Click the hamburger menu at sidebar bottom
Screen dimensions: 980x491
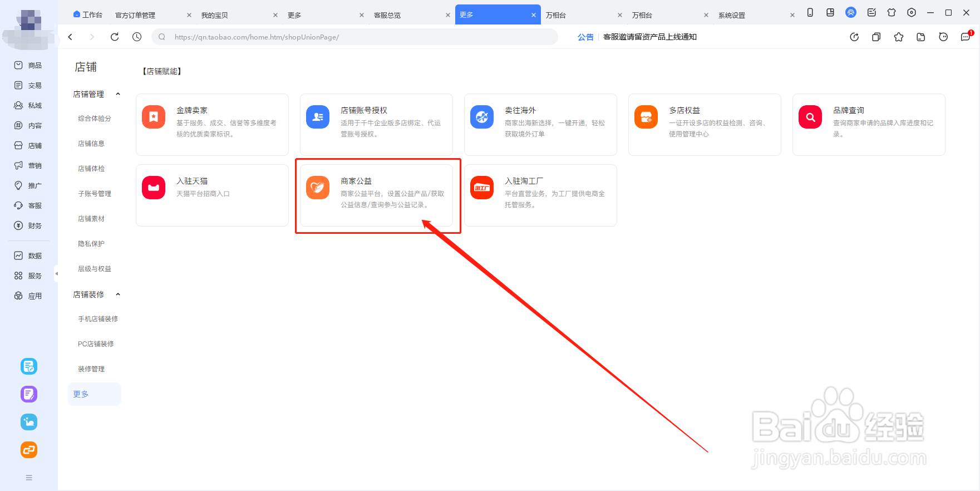tap(29, 478)
